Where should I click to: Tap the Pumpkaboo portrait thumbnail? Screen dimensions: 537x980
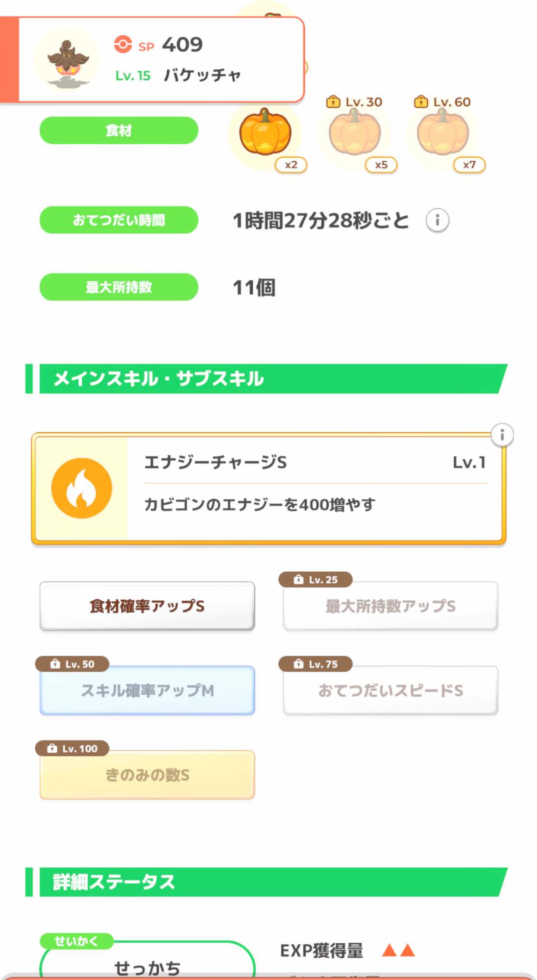point(67,59)
